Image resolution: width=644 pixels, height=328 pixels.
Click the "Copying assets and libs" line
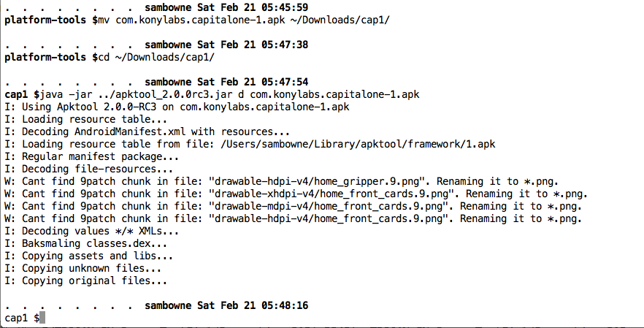(x=88, y=256)
